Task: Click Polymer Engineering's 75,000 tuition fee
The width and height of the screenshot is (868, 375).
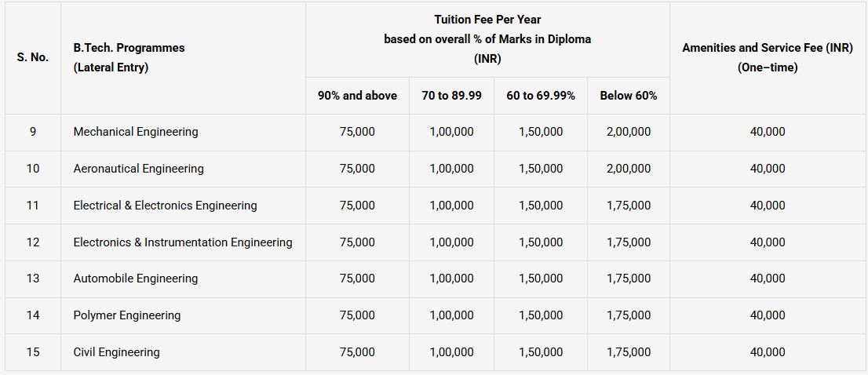Action: [357, 315]
